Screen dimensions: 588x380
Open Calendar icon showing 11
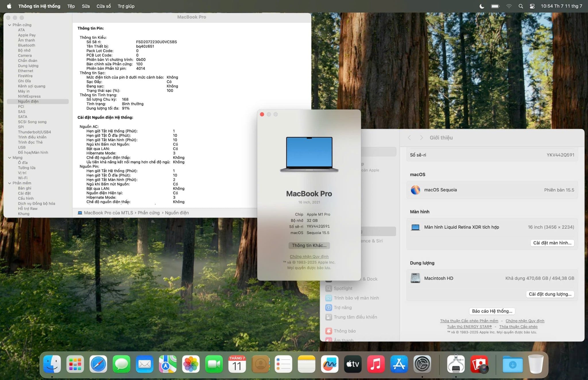tap(237, 364)
